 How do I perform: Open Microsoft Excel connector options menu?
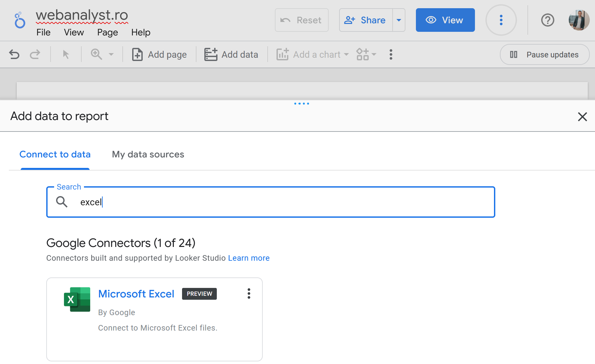(x=249, y=293)
